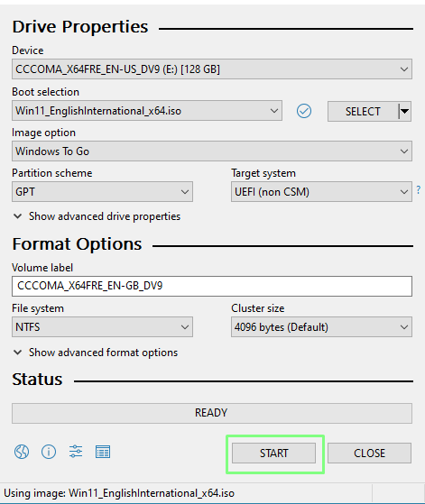Open the settings sliders icon
The width and height of the screenshot is (425, 504).
76,452
